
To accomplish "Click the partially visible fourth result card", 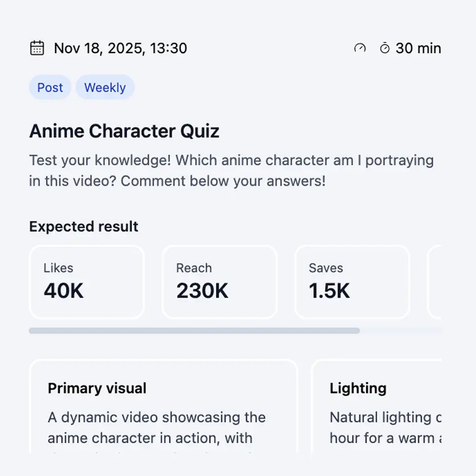I will (x=435, y=282).
